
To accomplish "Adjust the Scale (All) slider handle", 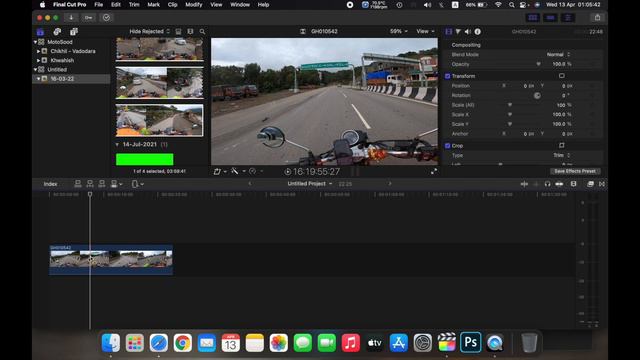I will (510, 105).
